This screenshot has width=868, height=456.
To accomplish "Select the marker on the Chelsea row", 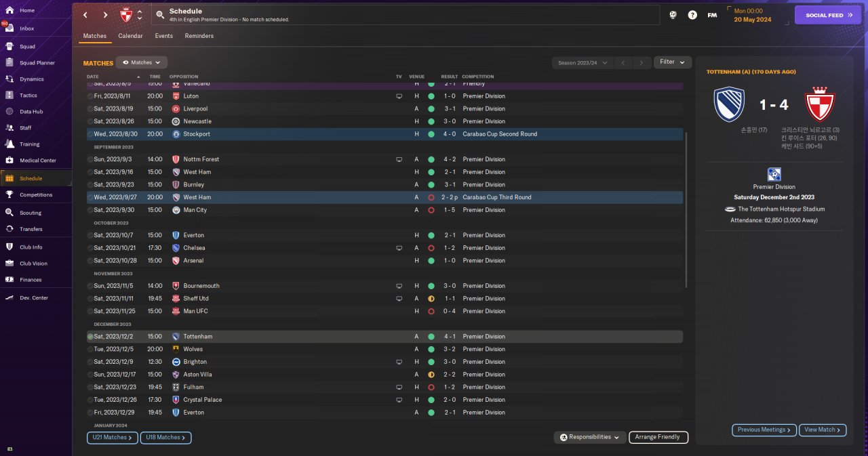I will [x=90, y=248].
